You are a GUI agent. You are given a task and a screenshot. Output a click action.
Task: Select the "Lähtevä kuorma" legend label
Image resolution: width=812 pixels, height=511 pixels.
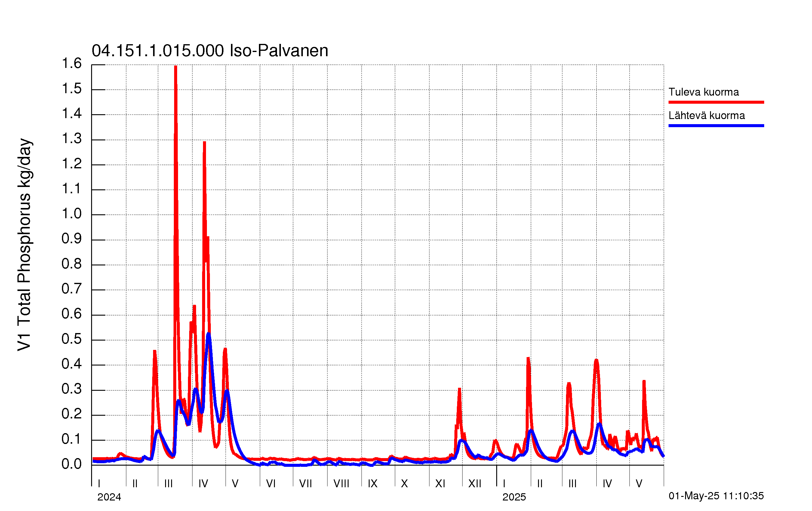(x=706, y=116)
